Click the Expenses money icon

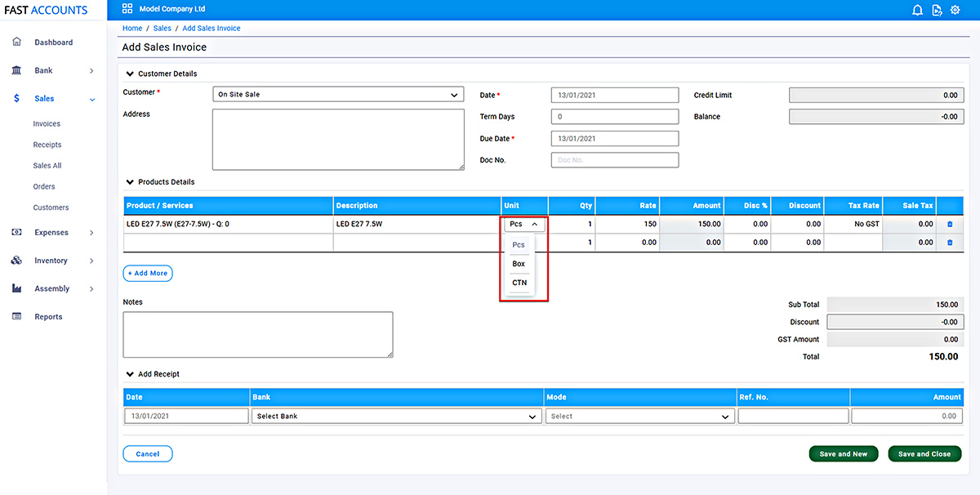tap(17, 232)
